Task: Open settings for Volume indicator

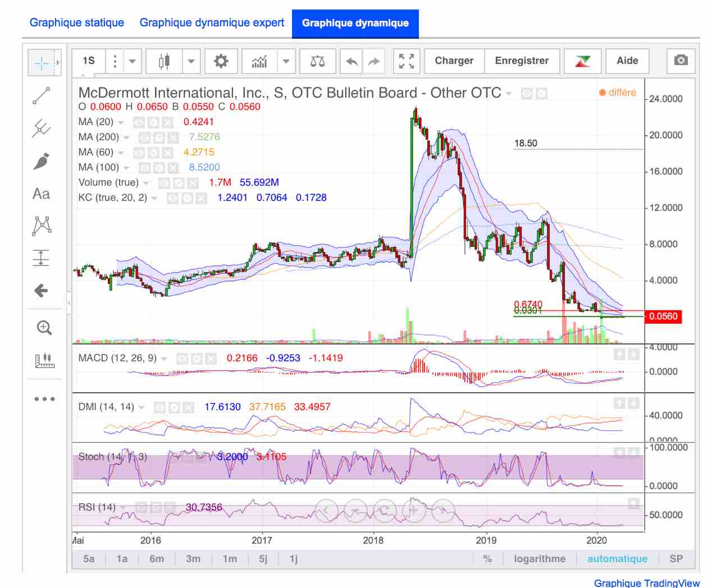Action: [x=179, y=182]
